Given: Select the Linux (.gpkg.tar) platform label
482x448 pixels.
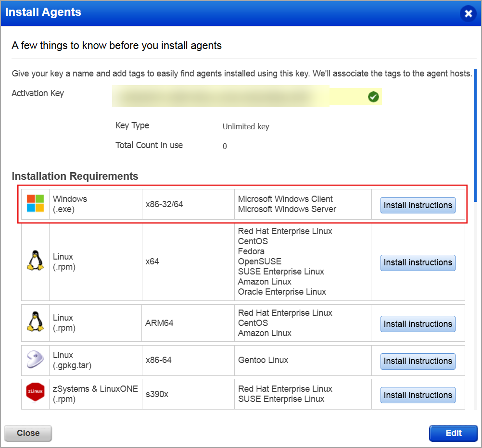Looking at the screenshot, I should tap(72, 360).
